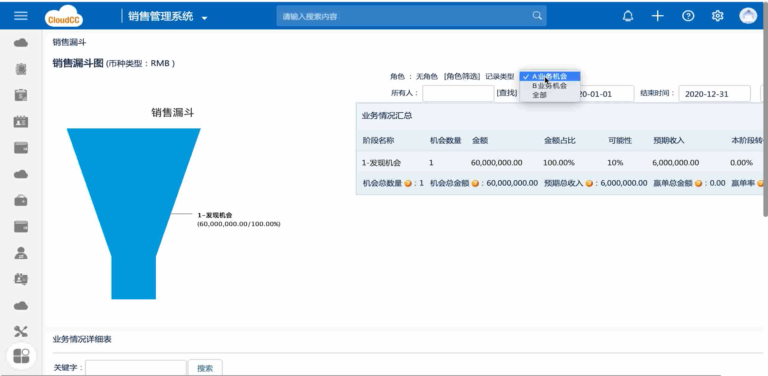Click the 1-发现机会 funnel label

tap(215, 215)
